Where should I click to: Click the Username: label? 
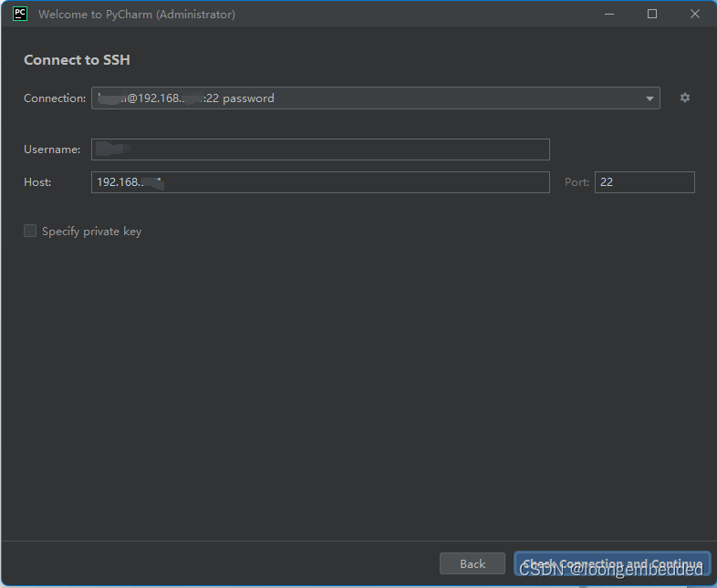52,150
